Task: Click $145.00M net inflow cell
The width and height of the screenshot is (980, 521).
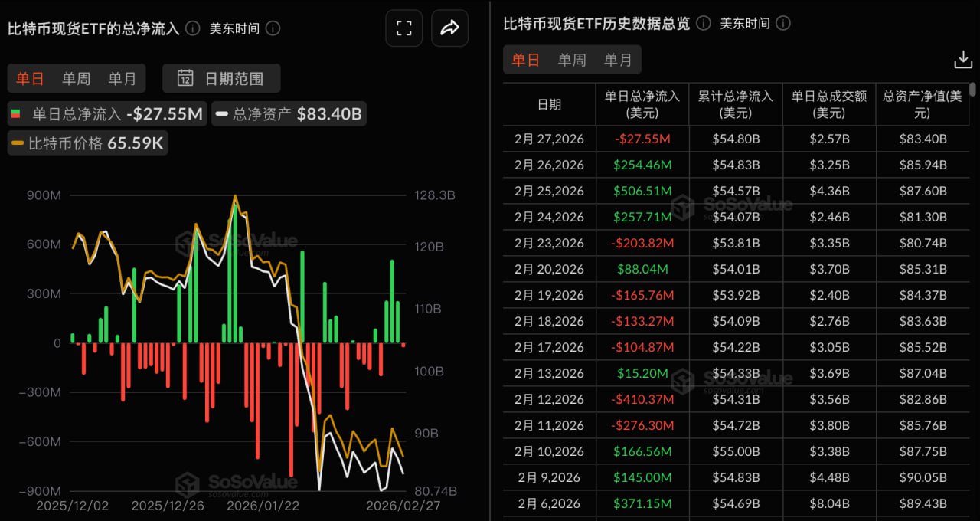Action: tap(642, 477)
